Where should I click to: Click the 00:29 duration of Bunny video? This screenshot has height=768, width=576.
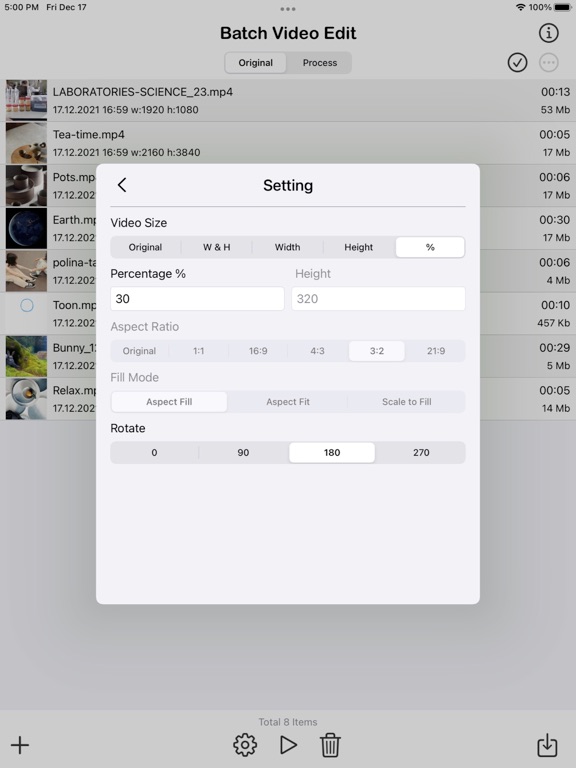[554, 348]
